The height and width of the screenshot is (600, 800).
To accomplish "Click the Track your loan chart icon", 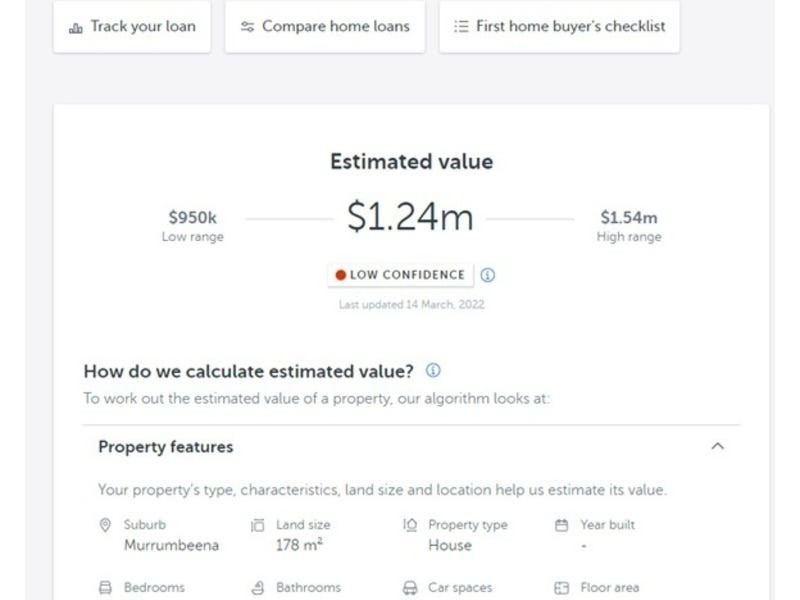I will 76,27.
